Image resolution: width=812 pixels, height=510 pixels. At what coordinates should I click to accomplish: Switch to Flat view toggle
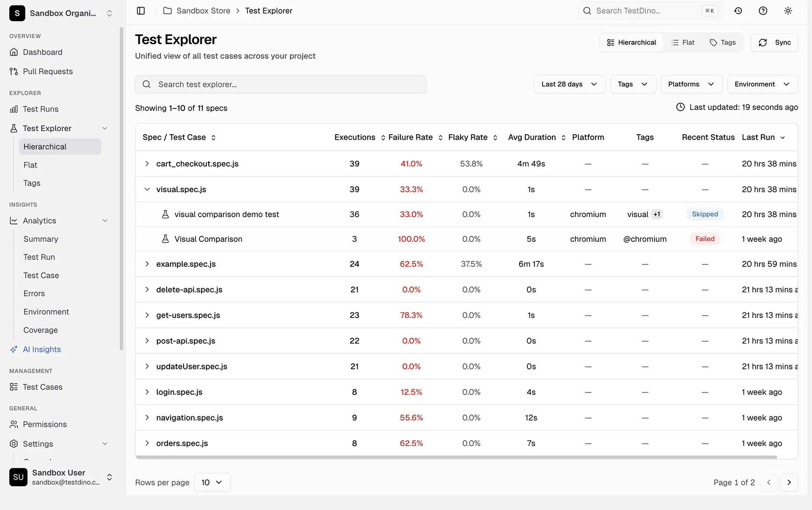(683, 42)
